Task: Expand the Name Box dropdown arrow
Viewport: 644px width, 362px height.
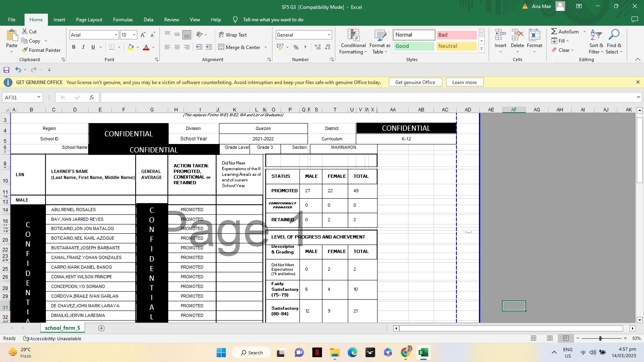Action: coord(39,97)
